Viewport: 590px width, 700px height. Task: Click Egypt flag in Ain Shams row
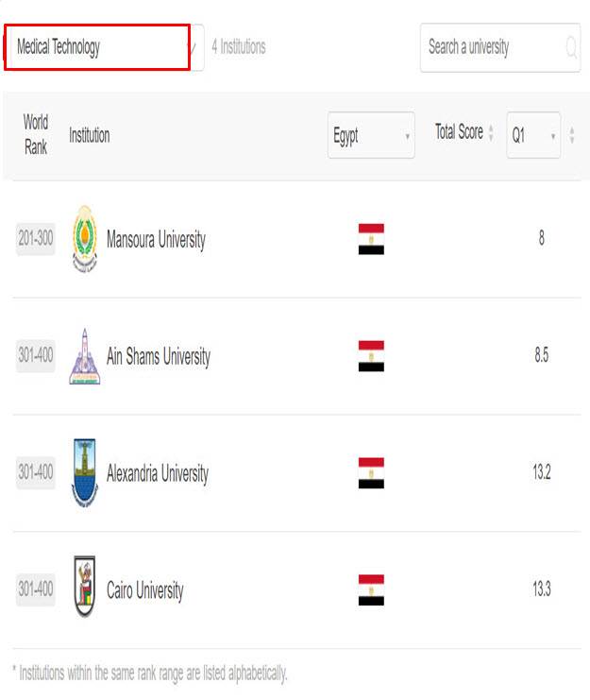pos(371,356)
